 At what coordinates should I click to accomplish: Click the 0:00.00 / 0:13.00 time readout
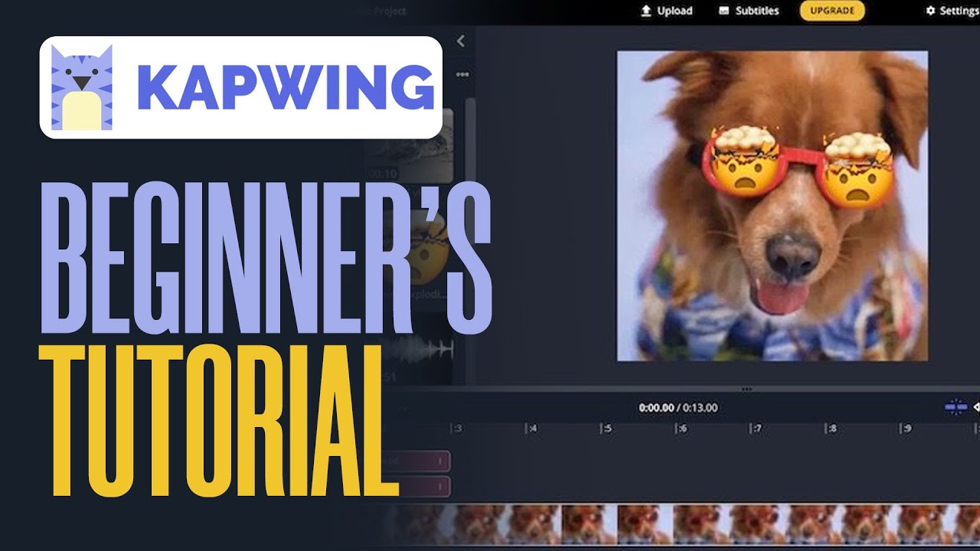click(678, 408)
